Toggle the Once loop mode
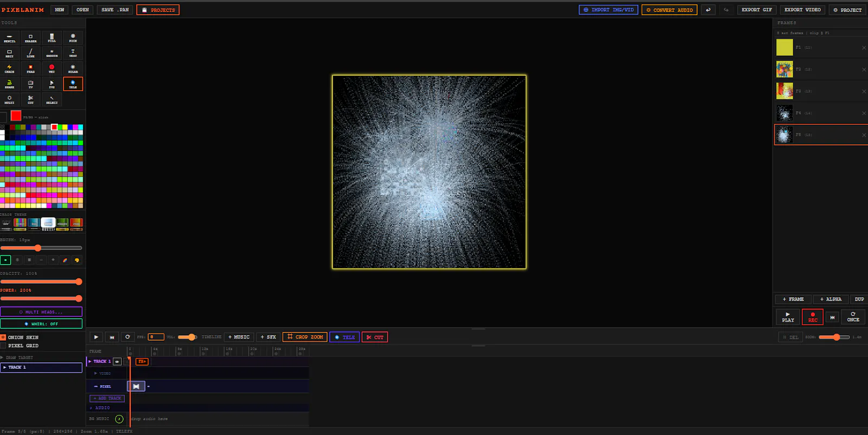 [x=853, y=317]
